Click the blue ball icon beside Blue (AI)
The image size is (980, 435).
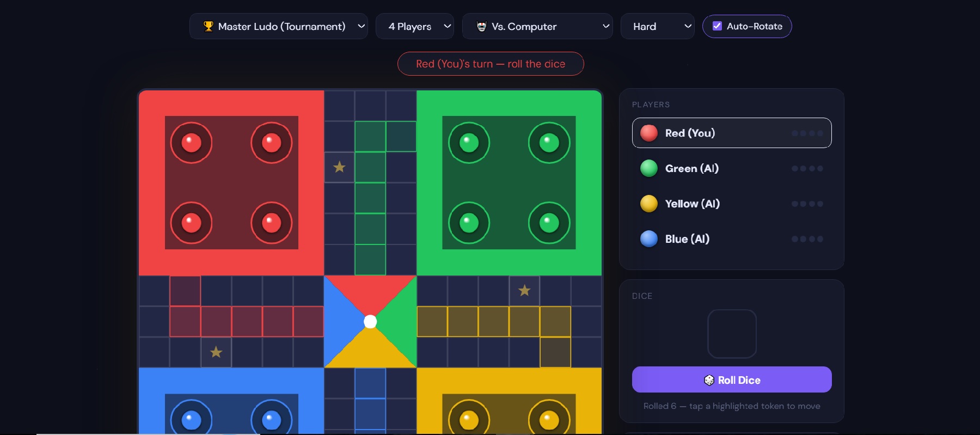[x=649, y=238]
